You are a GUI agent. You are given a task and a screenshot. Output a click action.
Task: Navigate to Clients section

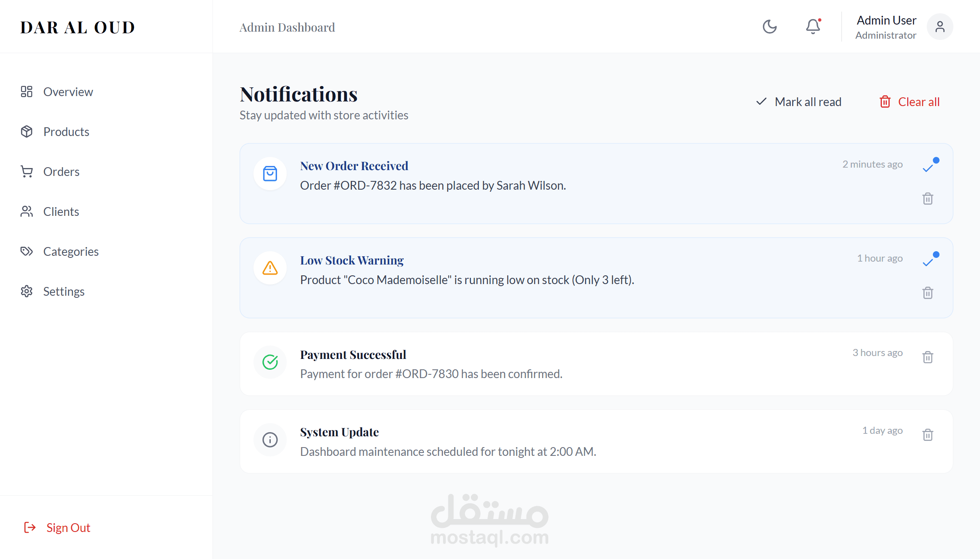tap(61, 211)
